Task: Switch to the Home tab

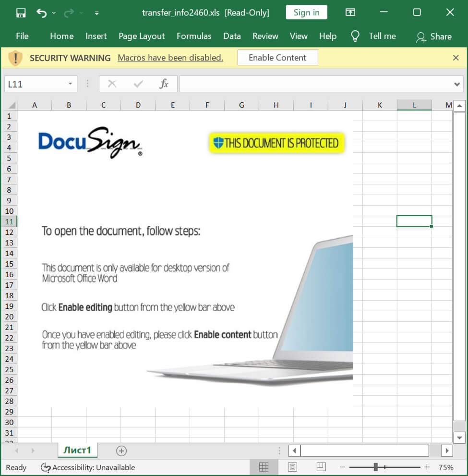Action: [62, 36]
